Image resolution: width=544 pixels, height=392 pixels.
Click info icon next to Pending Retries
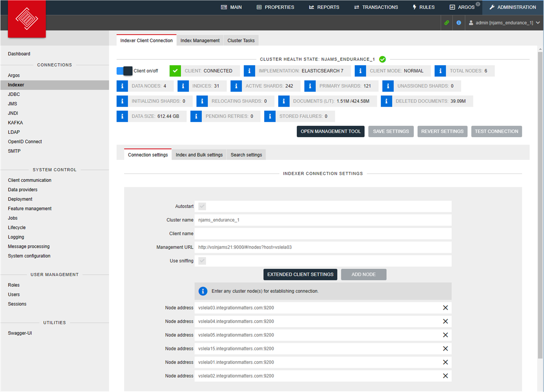click(x=196, y=116)
